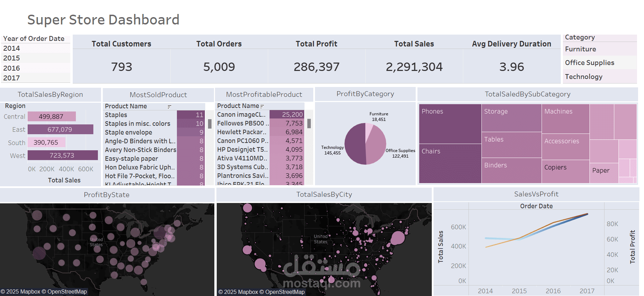The height and width of the screenshot is (296, 644).
Task: Select the Technology slice of the pie chart
Action: 355,144
